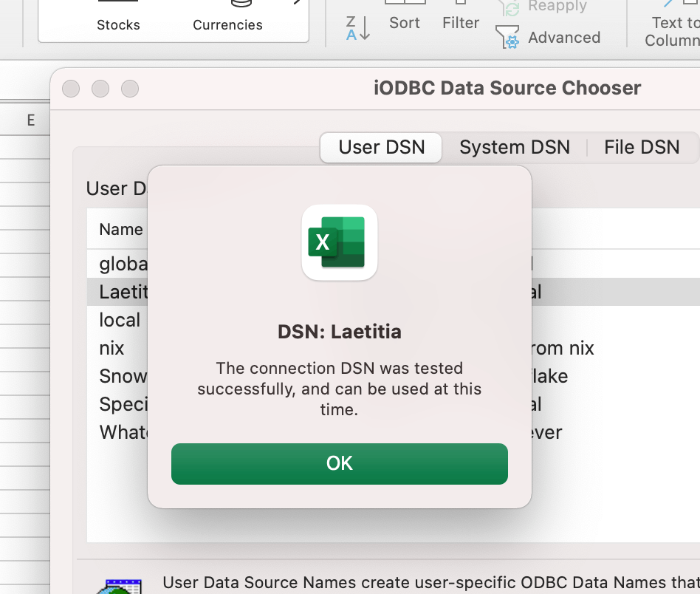Select the 'nix' data source row
This screenshot has width=700, height=594.
(394, 348)
